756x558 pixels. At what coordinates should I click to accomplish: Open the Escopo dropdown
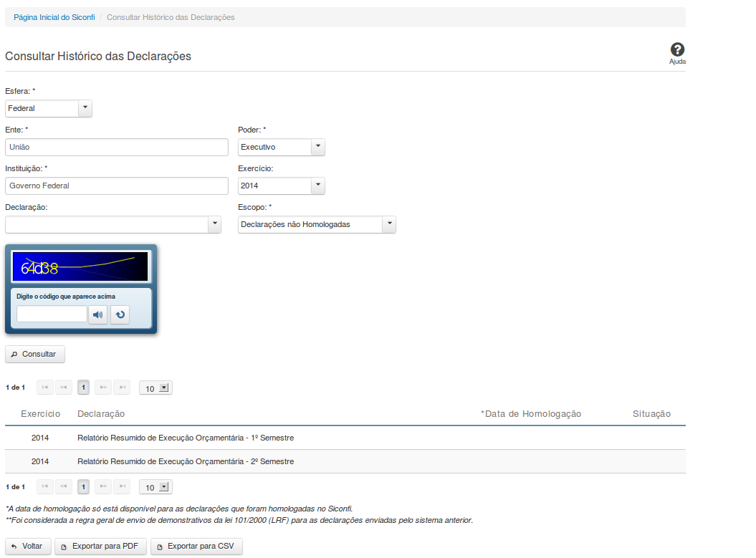388,224
